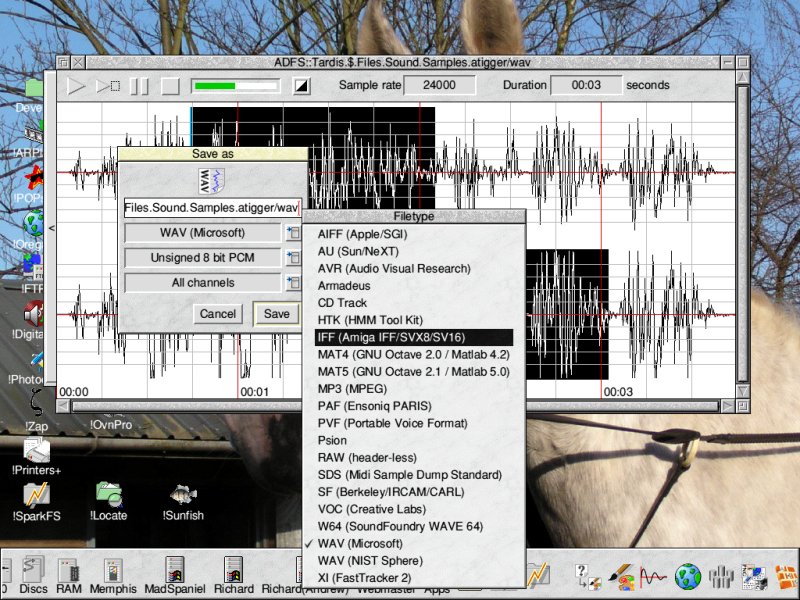
Task: Select CD Track from the Filetype menu
Action: (413, 303)
